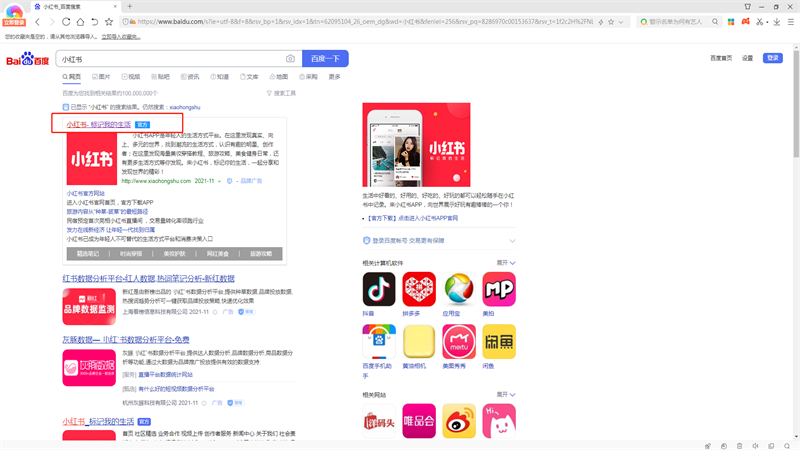This screenshot has width=800, height=450.
Task: Reload the page with the refresh icon
Action: (x=66, y=22)
